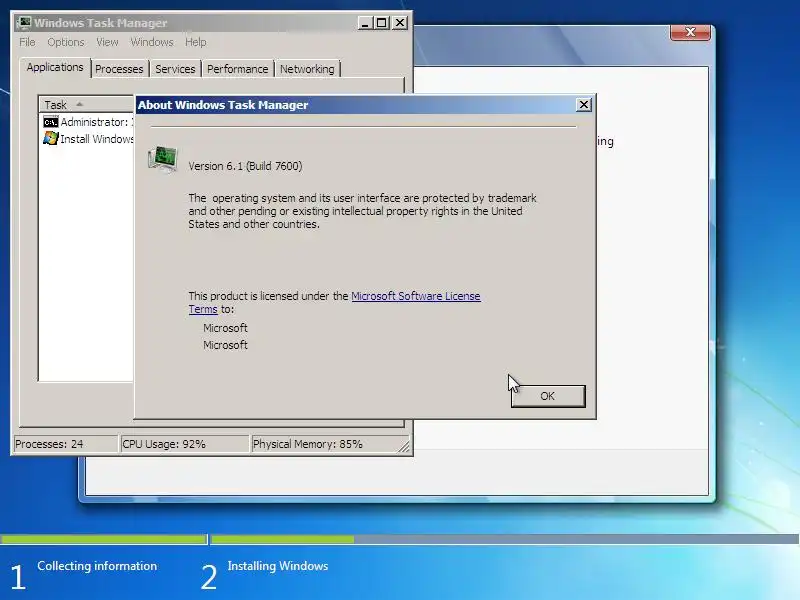Open the Options menu in Task Manager
This screenshot has width=800, height=600.
[x=66, y=42]
